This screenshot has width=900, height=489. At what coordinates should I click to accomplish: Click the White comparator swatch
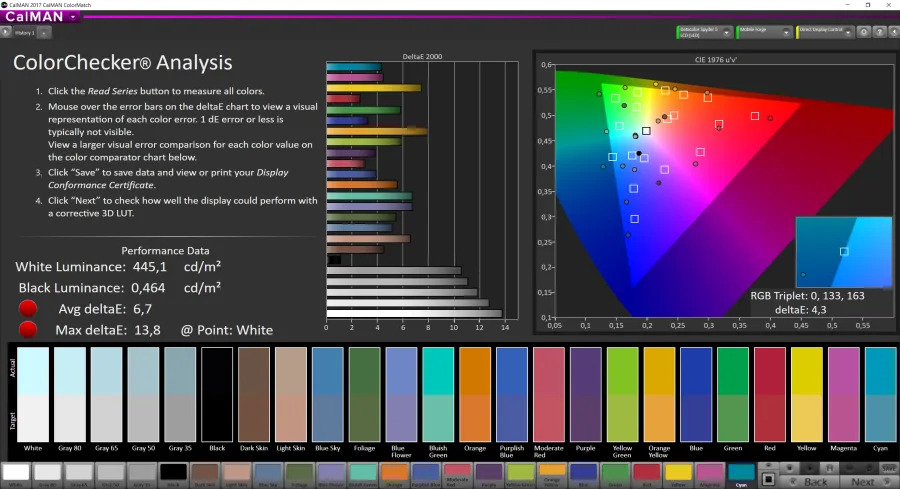[x=33, y=394]
